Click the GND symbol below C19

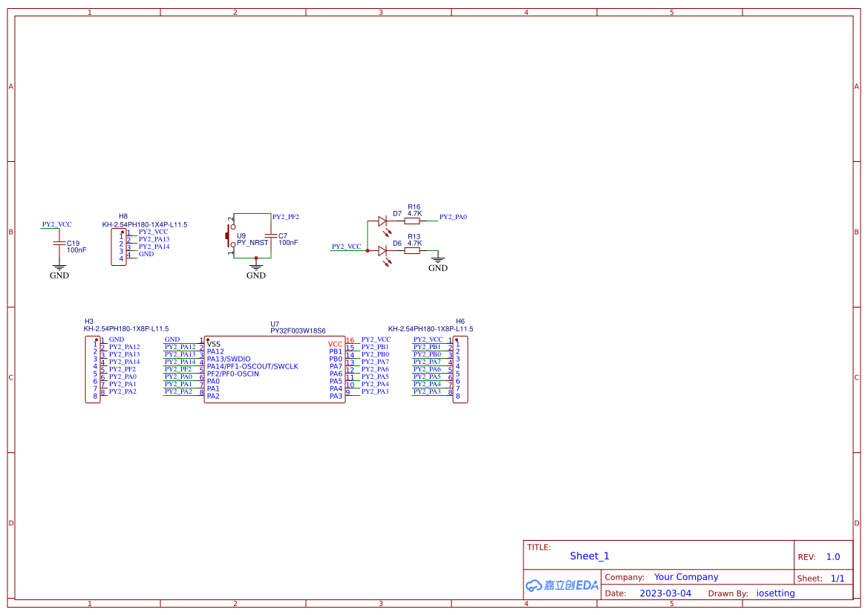(x=59, y=272)
